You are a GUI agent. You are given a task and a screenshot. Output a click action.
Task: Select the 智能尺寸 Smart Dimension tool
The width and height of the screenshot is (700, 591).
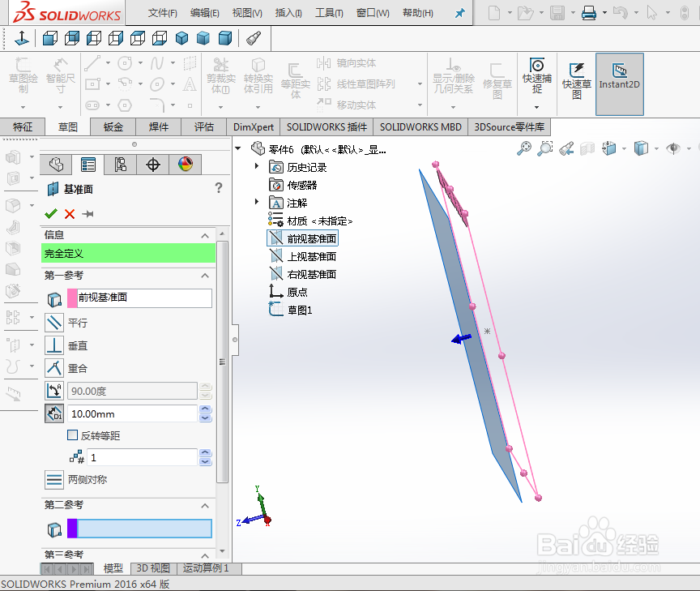[x=61, y=71]
